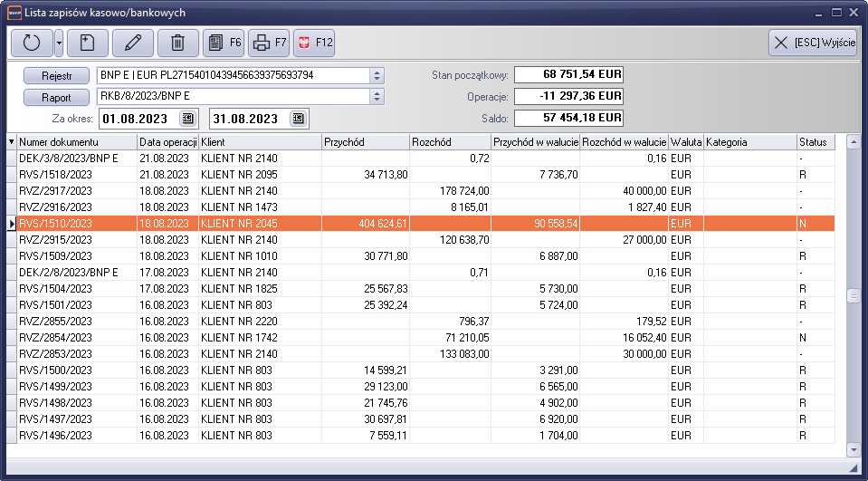Click the refresh list icon

(x=32, y=43)
